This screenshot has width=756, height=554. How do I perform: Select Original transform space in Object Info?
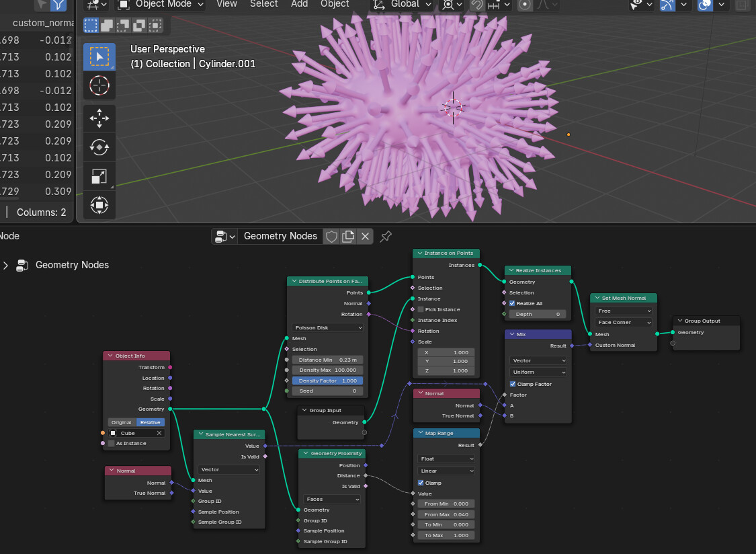(122, 422)
